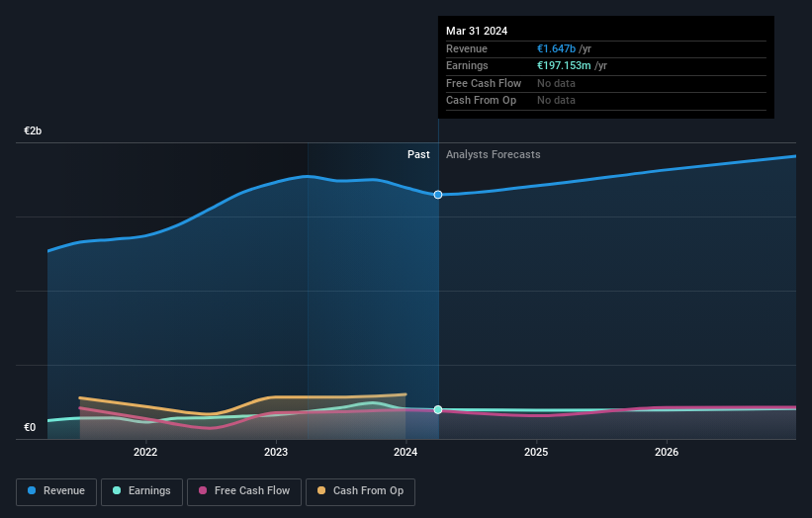Click the pink Free Cash Flow legend dot

pyautogui.click(x=203, y=490)
